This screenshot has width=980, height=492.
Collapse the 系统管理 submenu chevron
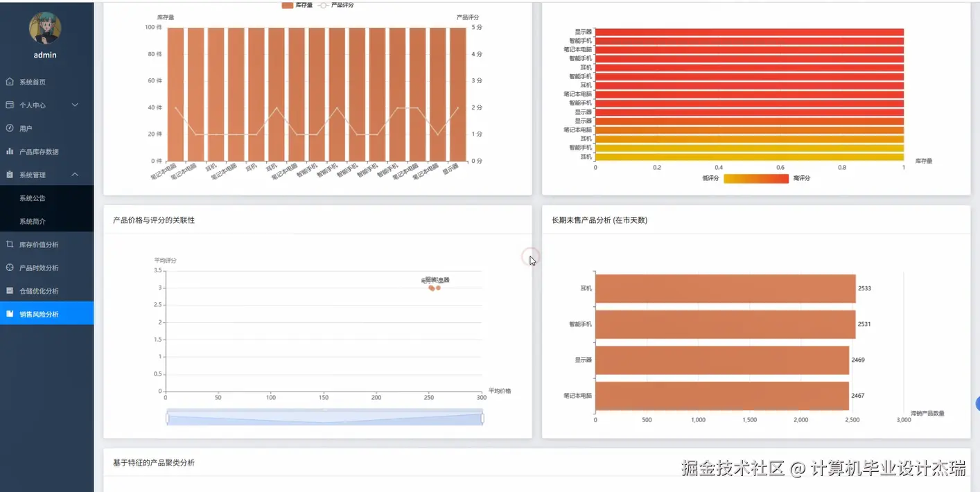pos(75,175)
